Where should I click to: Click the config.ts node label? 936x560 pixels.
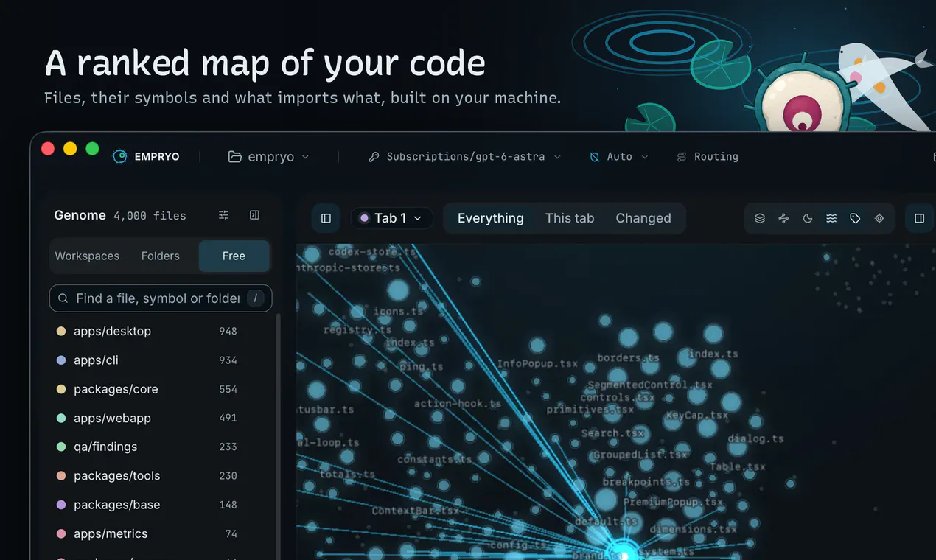click(518, 545)
